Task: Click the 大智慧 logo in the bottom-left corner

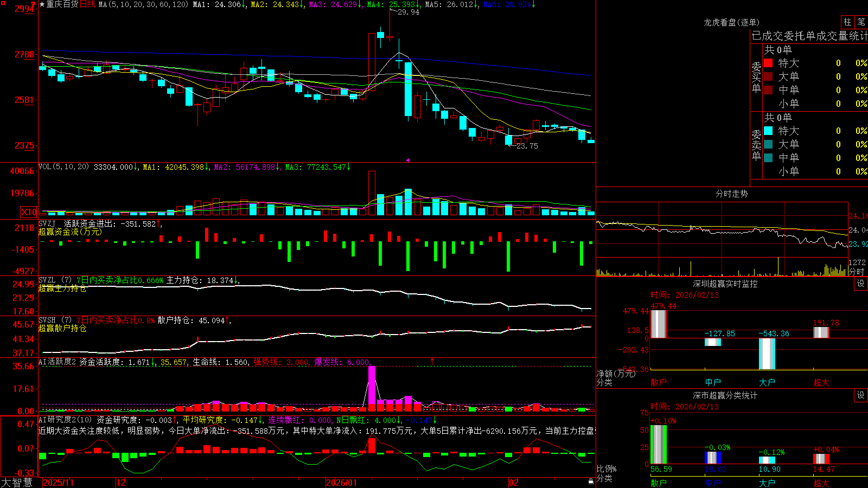Action: (17, 483)
